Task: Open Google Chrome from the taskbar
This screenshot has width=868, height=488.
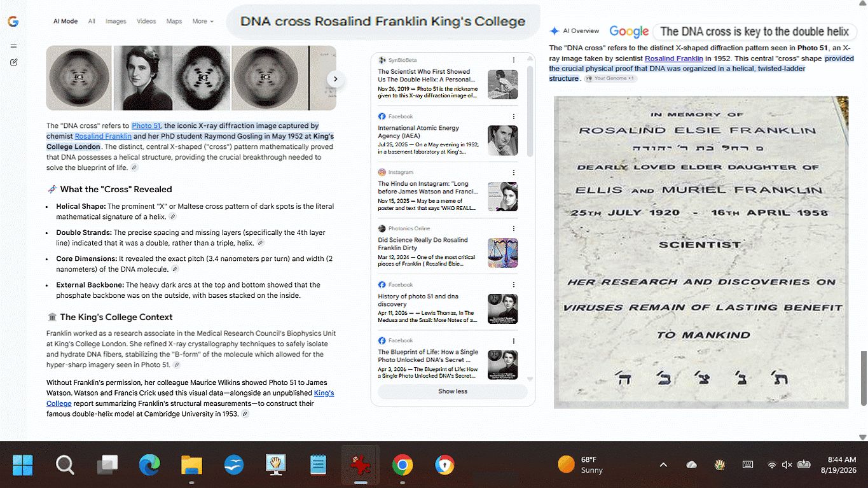Action: pyautogui.click(x=402, y=465)
